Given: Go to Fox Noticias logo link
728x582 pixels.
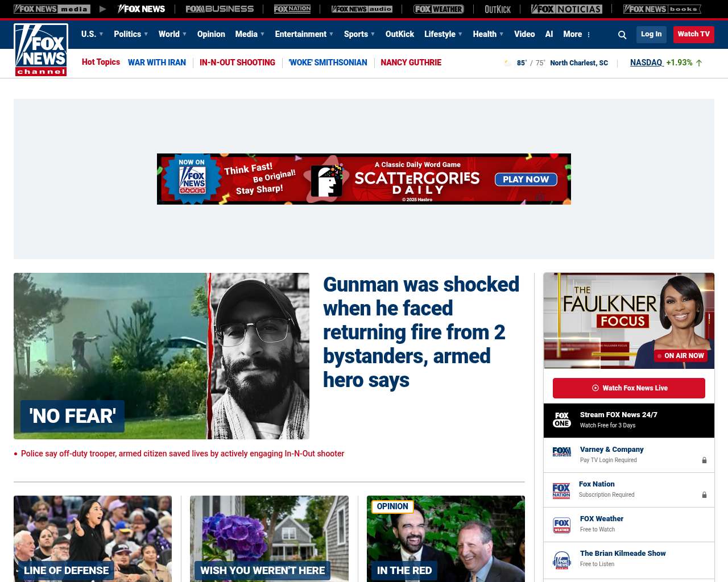Looking at the screenshot, I should [x=566, y=9].
